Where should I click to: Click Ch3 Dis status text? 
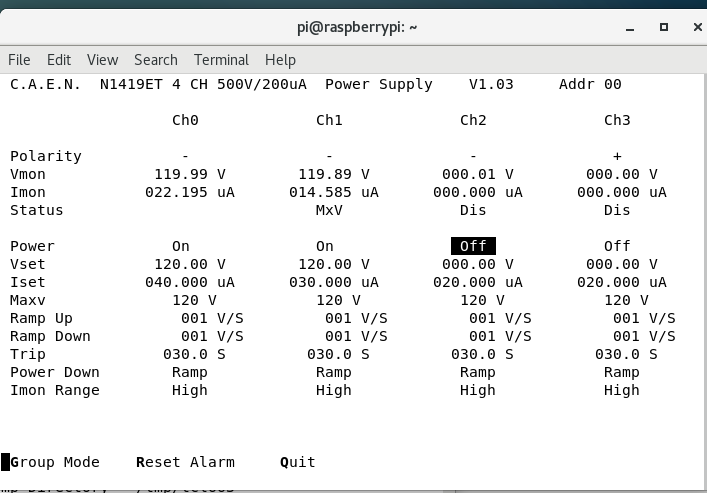point(617,210)
